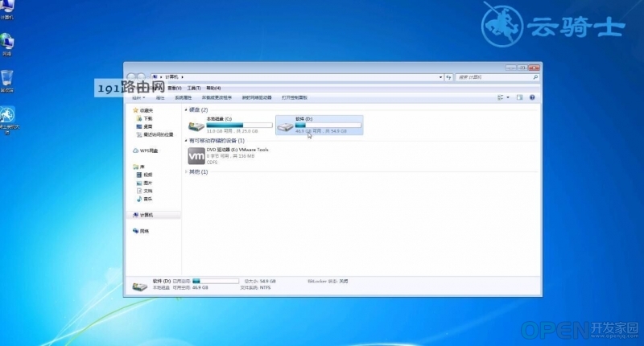
Task: Open the 工具(T) menu
Action: 194,88
